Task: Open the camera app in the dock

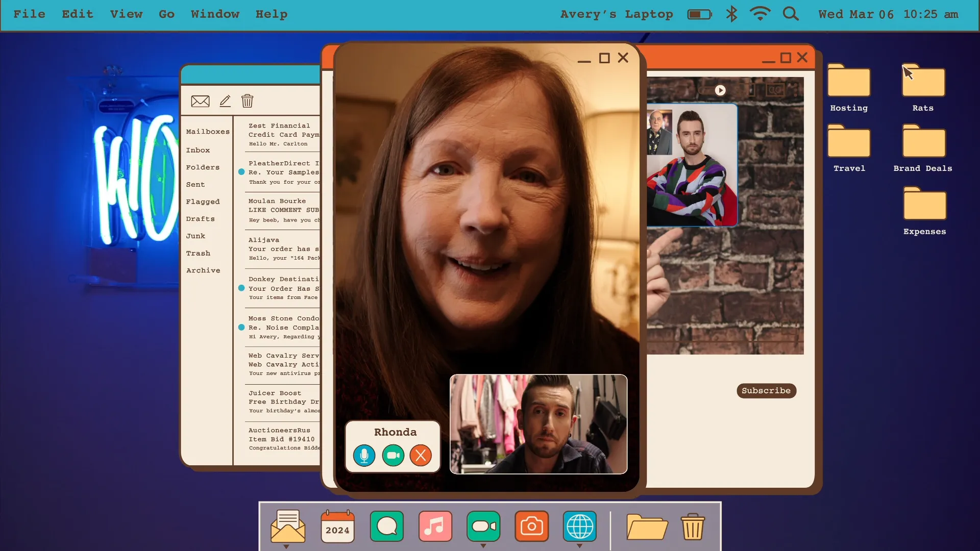Action: coord(531,526)
